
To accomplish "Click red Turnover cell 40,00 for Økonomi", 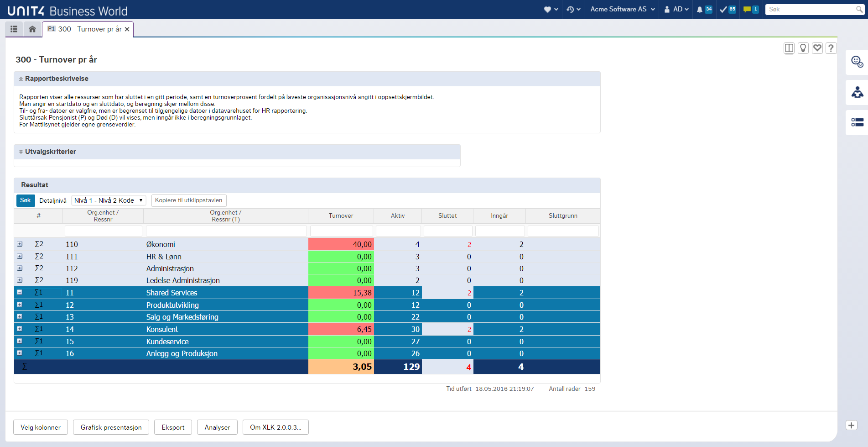I will pos(341,244).
